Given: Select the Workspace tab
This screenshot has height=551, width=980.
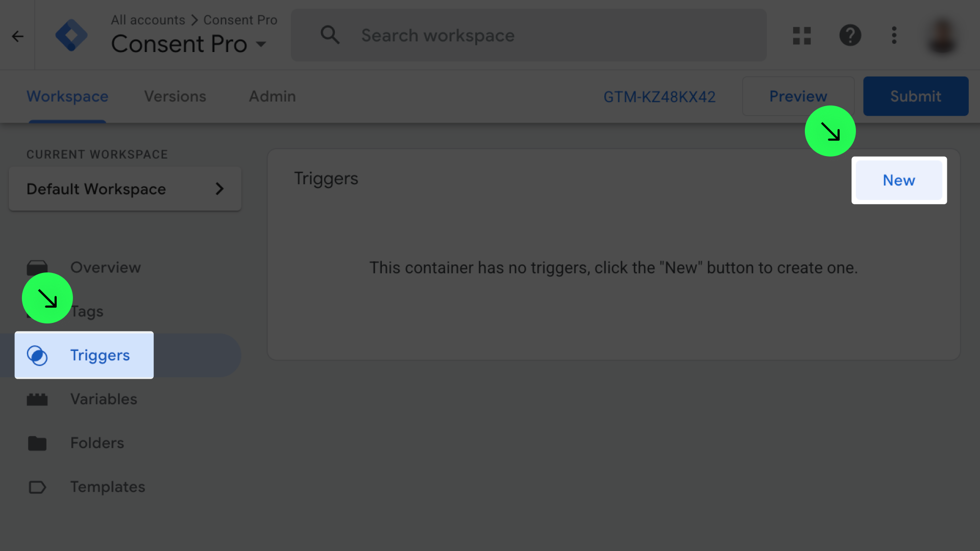Looking at the screenshot, I should point(67,96).
